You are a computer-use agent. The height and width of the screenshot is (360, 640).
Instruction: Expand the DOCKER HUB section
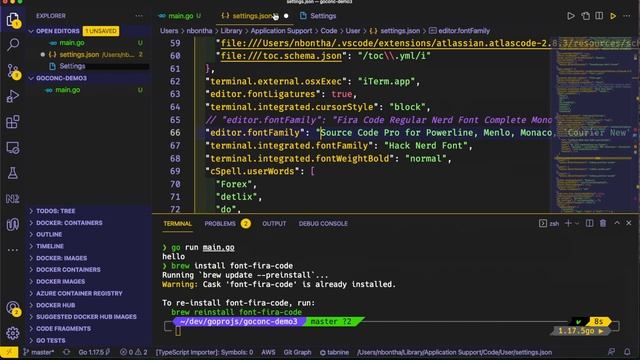click(x=56, y=305)
